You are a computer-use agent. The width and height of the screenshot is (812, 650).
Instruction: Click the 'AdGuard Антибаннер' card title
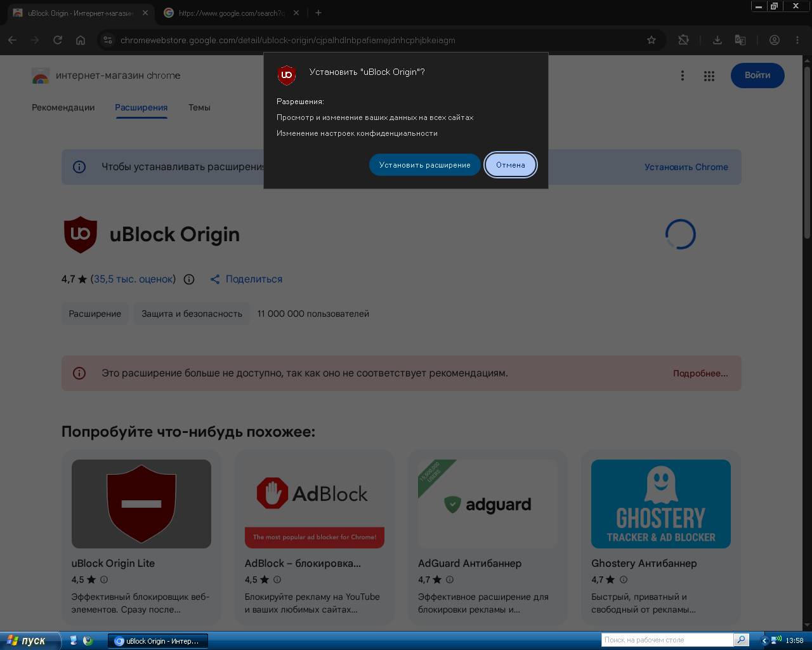[469, 563]
